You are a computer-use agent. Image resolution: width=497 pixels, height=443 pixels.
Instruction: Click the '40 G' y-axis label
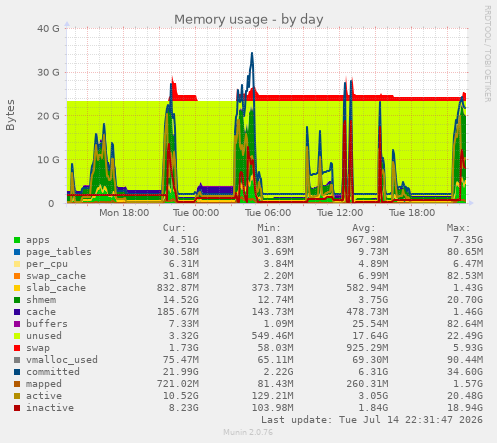(x=48, y=29)
